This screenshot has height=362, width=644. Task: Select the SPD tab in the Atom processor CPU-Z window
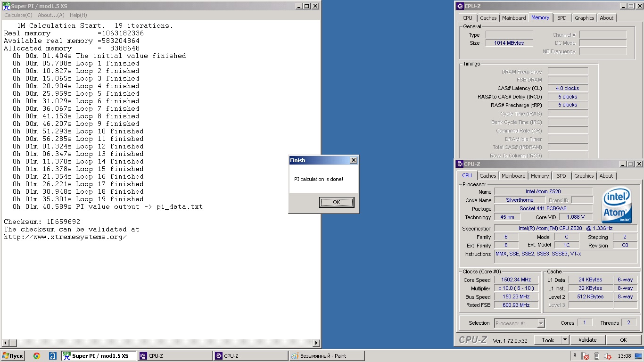561,176
